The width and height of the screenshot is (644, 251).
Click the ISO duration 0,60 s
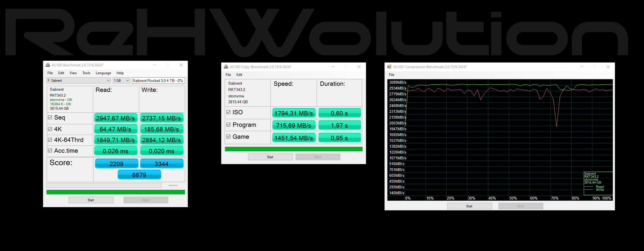tap(339, 113)
